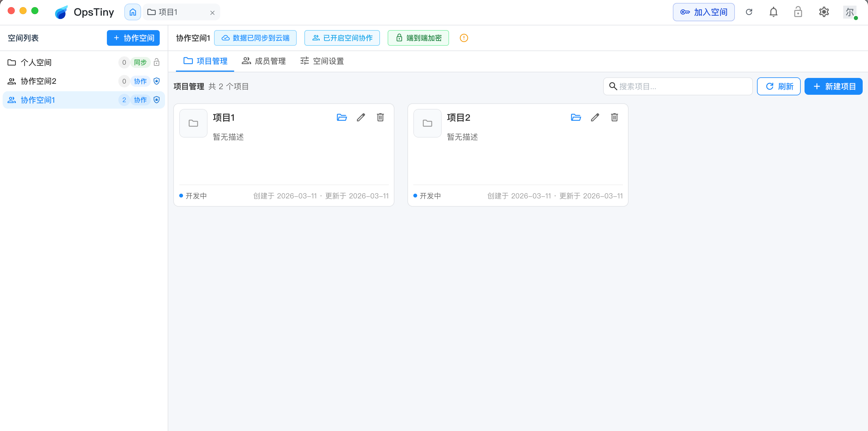Click the 0 count badge on 协作空间2
This screenshot has height=431, width=868.
click(x=124, y=81)
